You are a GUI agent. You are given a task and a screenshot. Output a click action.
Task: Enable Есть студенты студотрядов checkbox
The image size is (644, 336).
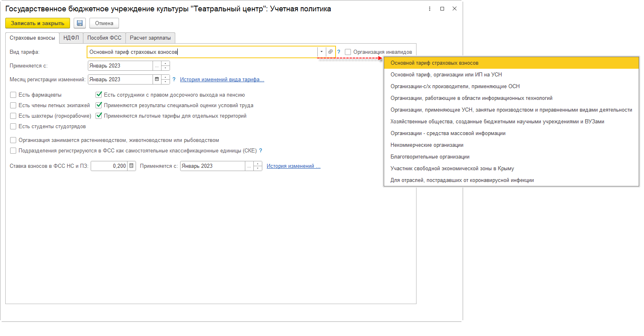(x=13, y=126)
